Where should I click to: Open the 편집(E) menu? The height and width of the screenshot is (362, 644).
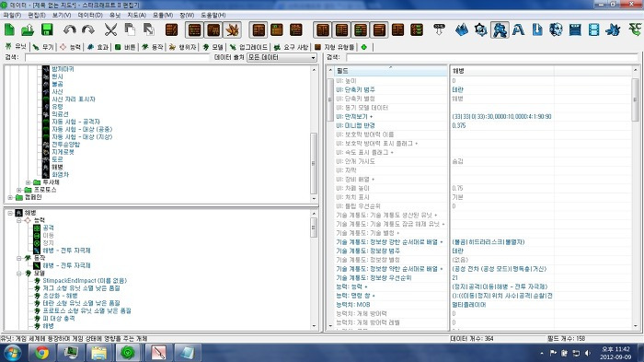point(37,15)
